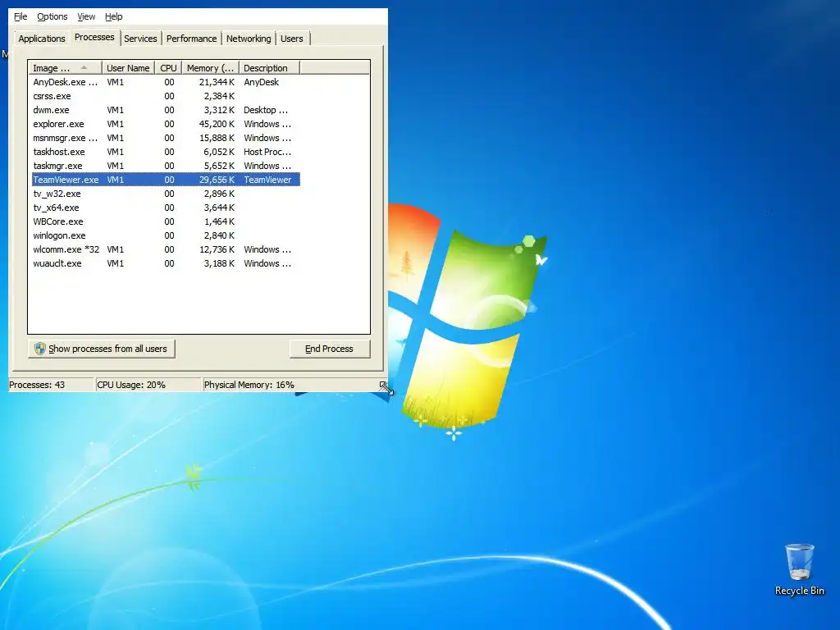The width and height of the screenshot is (840, 630).
Task: Sort by User Name column header
Action: (128, 68)
